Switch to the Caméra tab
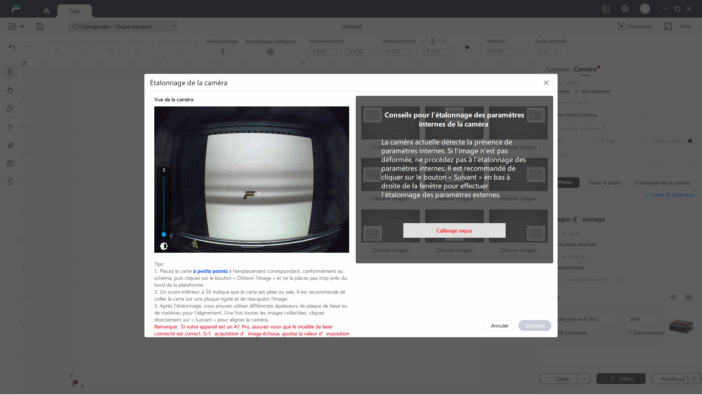Image resolution: width=702 pixels, height=395 pixels. tap(585, 69)
